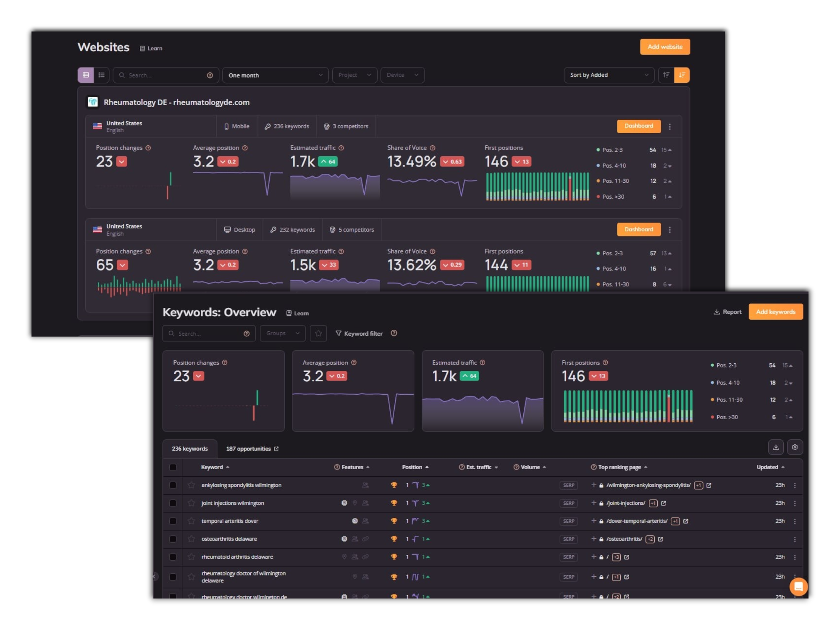The image size is (840, 630).
Task: Open the Groups dropdown
Action: tap(282, 333)
